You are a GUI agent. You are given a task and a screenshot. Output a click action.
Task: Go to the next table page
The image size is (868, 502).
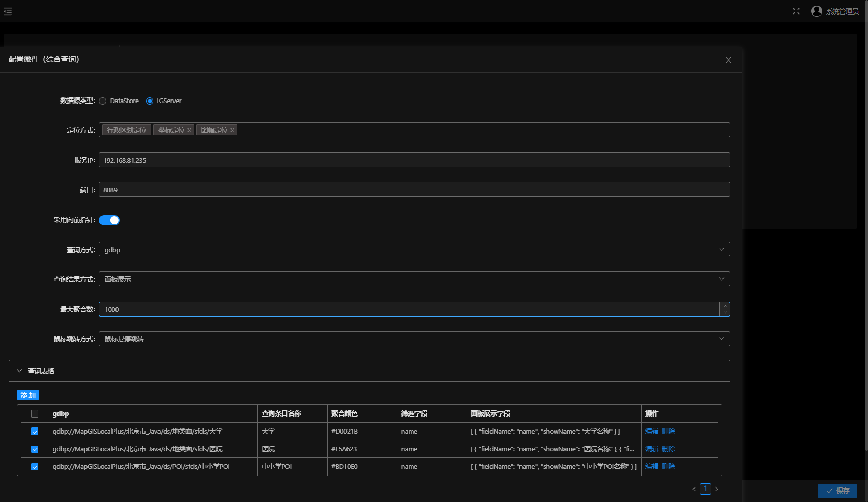click(716, 489)
